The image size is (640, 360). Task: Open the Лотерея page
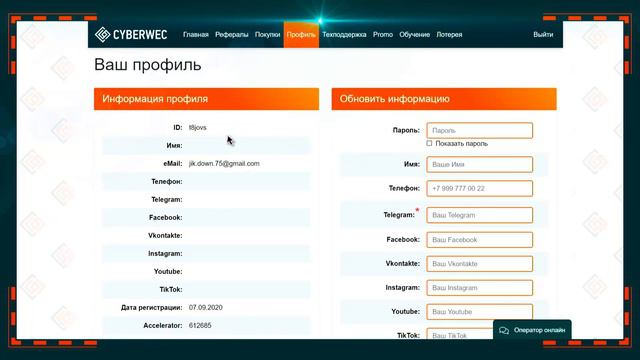pyautogui.click(x=449, y=35)
